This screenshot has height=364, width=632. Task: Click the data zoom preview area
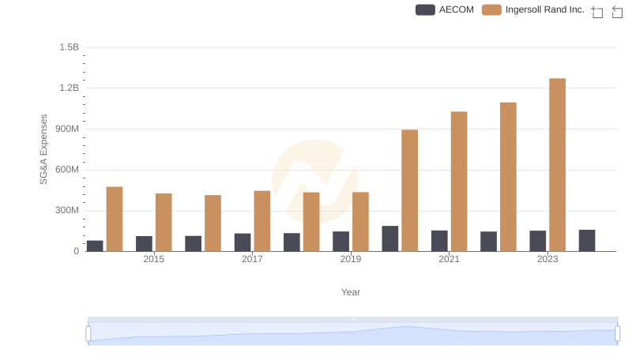tap(352, 334)
